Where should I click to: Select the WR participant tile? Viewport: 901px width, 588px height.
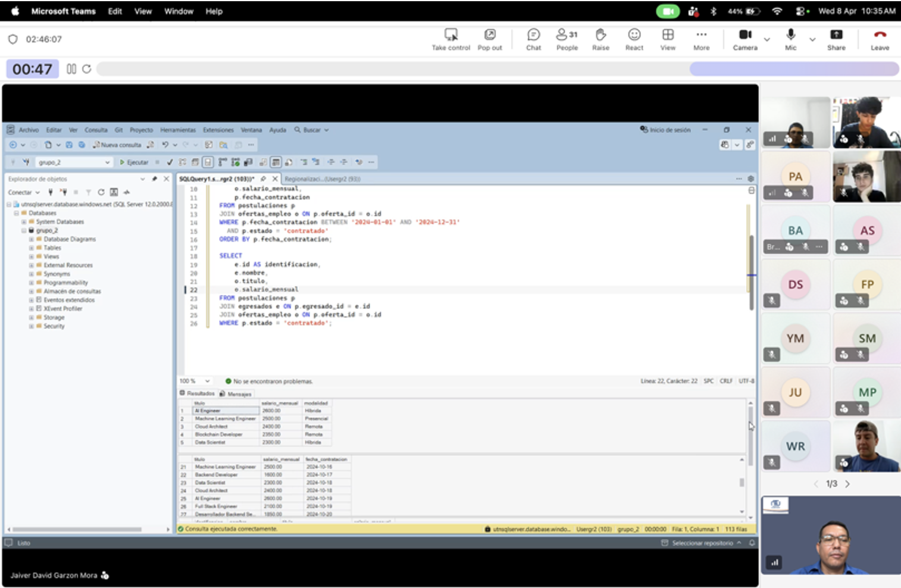point(796,446)
